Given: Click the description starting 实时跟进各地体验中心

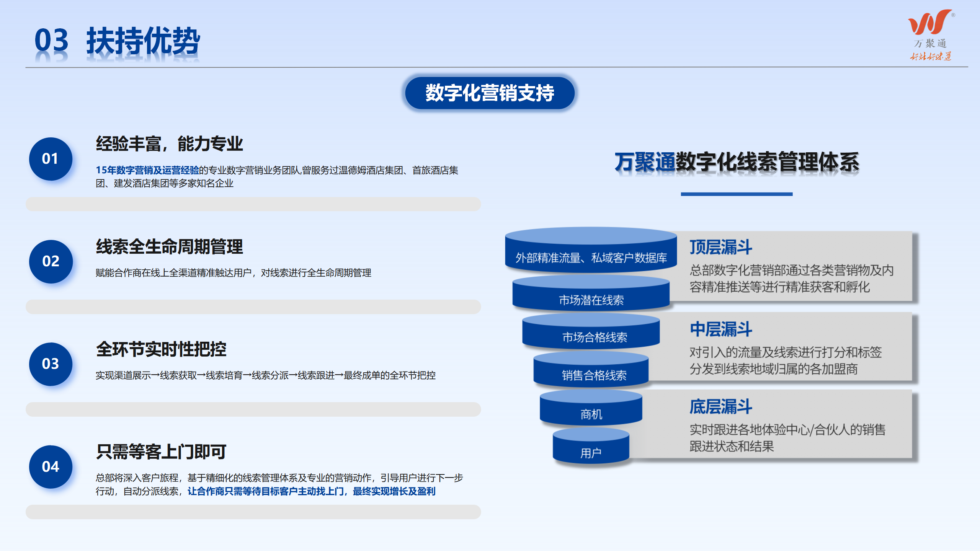Looking at the screenshot, I should [x=787, y=438].
